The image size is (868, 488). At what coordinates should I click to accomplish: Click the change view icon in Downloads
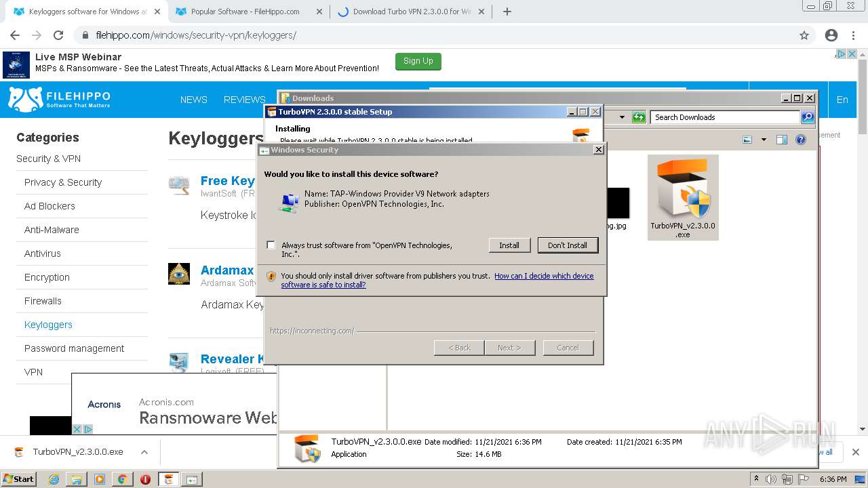(747, 140)
